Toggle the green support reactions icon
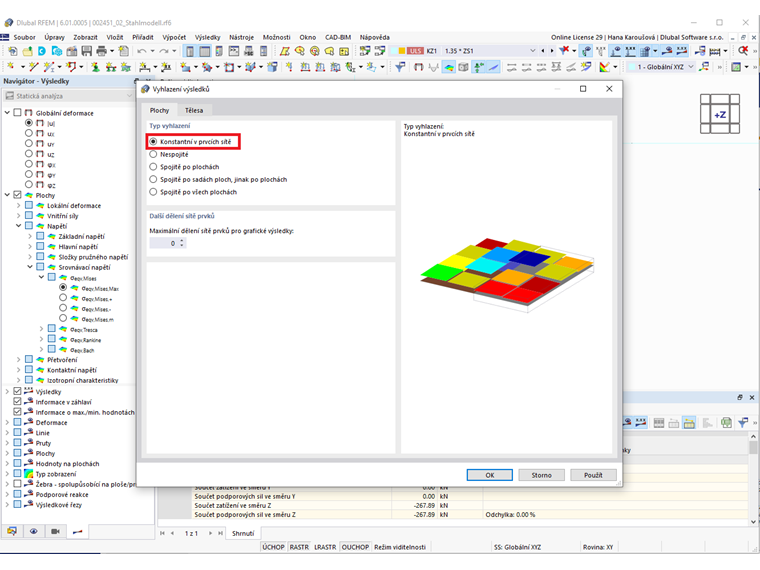This screenshot has width=760, height=570. tap(478, 67)
